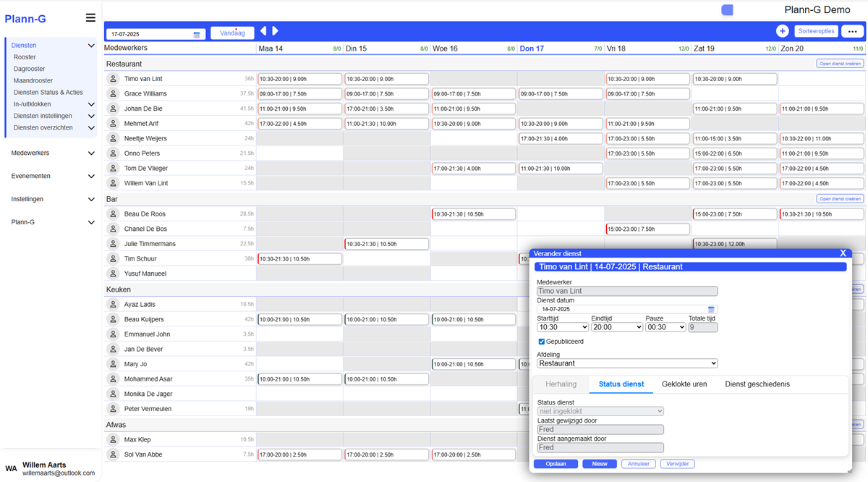
Task: Toggle the Gepubliceerd checkbox
Action: click(542, 342)
